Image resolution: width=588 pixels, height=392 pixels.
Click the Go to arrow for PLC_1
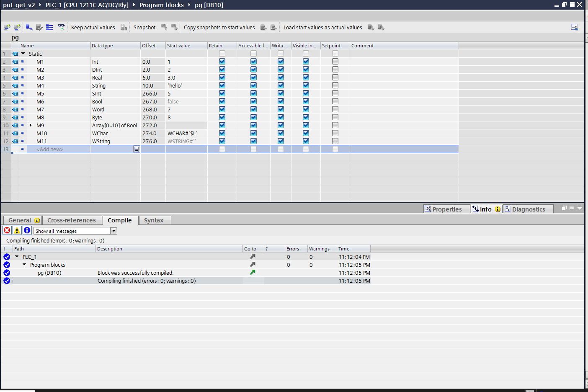253,257
